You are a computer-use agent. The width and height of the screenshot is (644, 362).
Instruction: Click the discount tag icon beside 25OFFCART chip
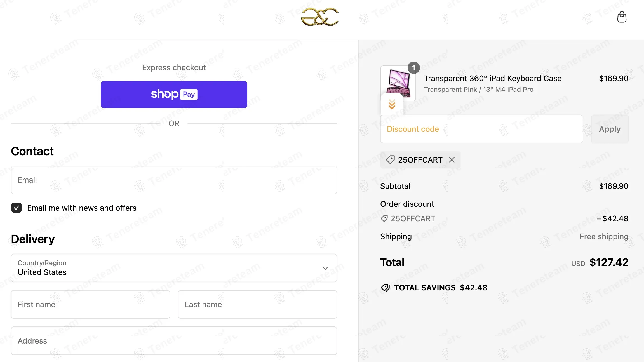click(x=390, y=160)
